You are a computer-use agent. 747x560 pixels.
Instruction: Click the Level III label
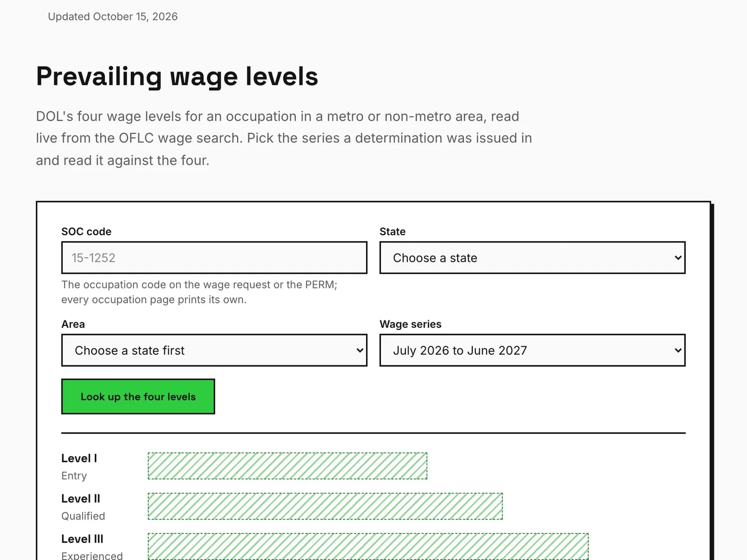click(82, 539)
